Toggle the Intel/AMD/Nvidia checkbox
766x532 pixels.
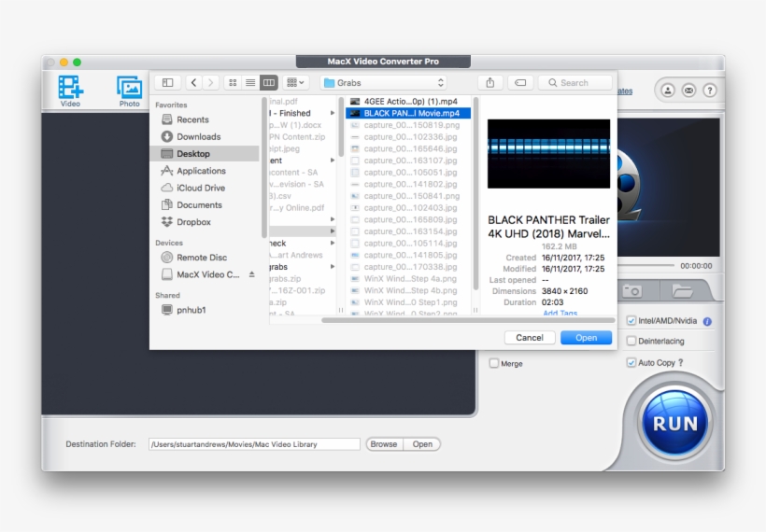click(631, 321)
